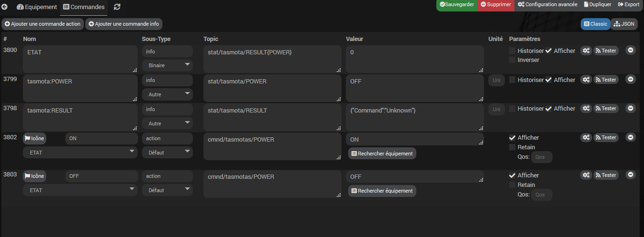Enable Historiser for the ETAT command
The width and height of the screenshot is (644, 237).
point(512,51)
